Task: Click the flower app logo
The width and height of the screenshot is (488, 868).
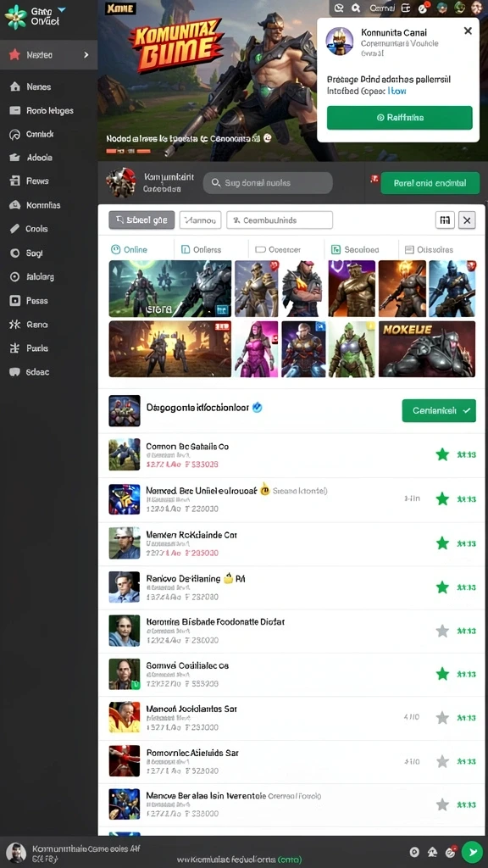Action: (15, 17)
